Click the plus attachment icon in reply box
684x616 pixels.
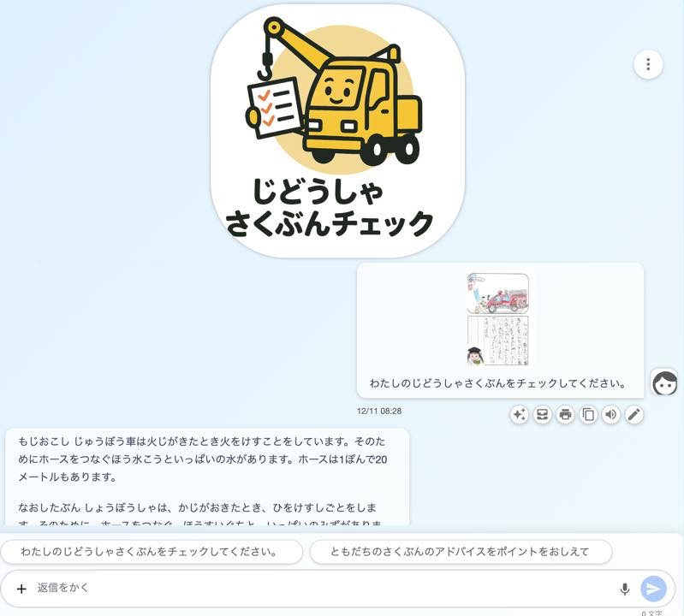click(21, 589)
